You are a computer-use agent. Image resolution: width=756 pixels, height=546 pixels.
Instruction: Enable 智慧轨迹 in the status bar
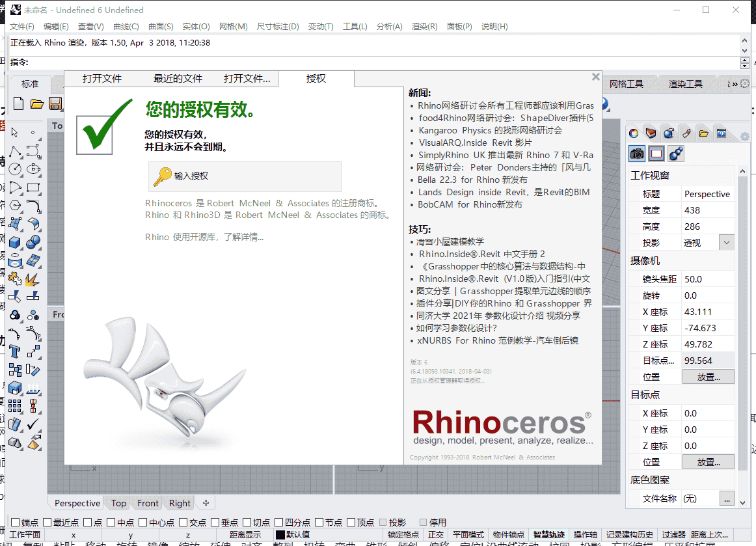[548, 534]
